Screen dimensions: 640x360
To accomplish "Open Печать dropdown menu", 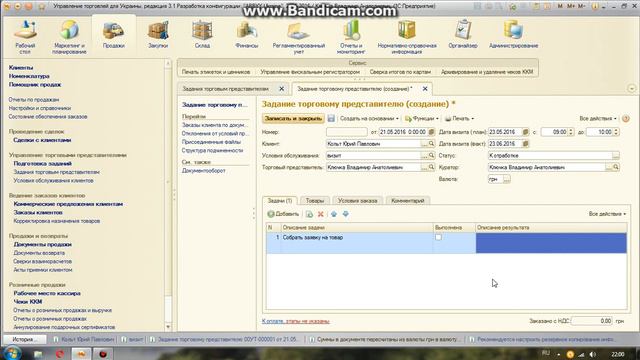I will [x=459, y=118].
